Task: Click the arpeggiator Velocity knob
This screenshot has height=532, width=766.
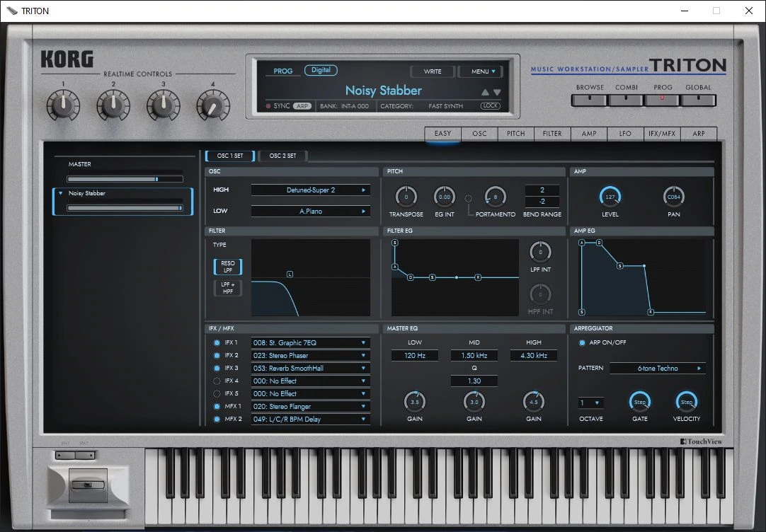Action: (x=687, y=402)
